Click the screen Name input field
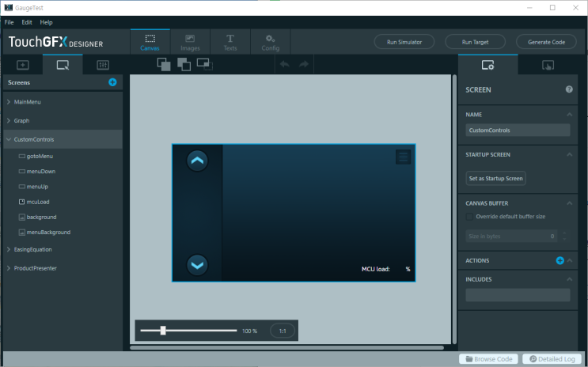 [x=518, y=131]
